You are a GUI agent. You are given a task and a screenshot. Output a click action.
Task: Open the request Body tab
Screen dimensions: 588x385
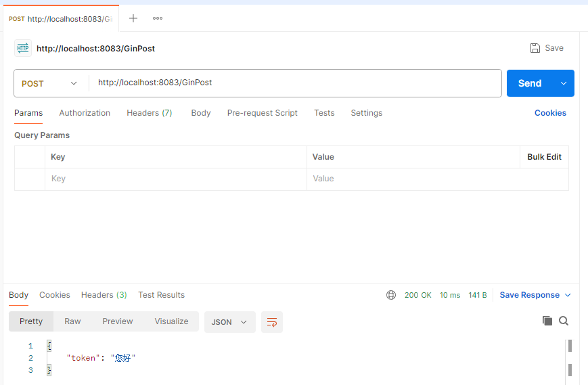pos(201,113)
